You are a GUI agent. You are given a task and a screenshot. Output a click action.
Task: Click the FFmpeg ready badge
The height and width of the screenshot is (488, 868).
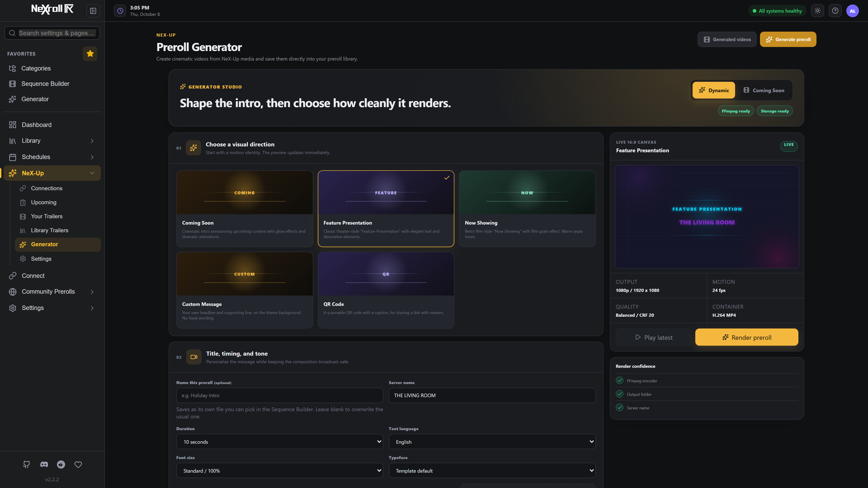pyautogui.click(x=736, y=111)
